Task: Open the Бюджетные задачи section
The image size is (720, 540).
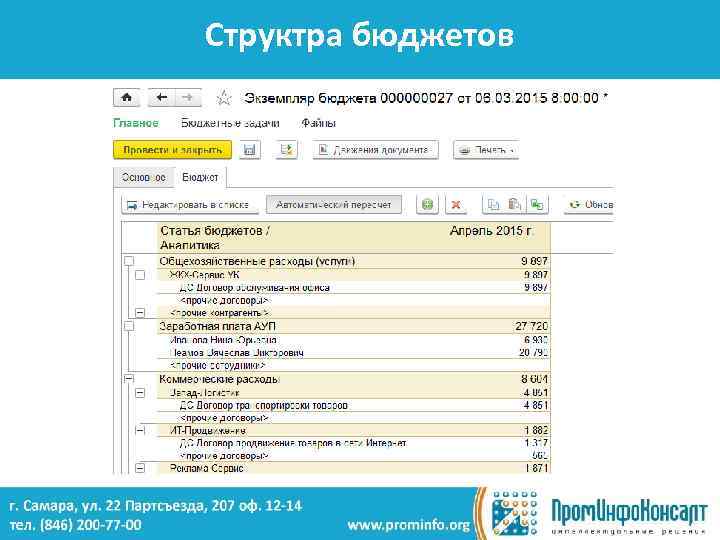Action: (230, 123)
